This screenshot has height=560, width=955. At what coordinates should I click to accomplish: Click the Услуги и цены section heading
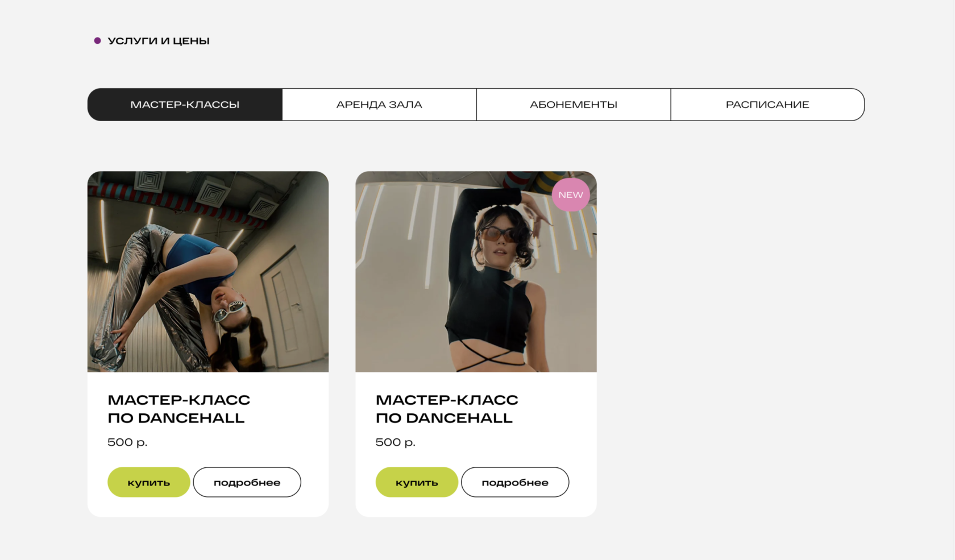159,41
